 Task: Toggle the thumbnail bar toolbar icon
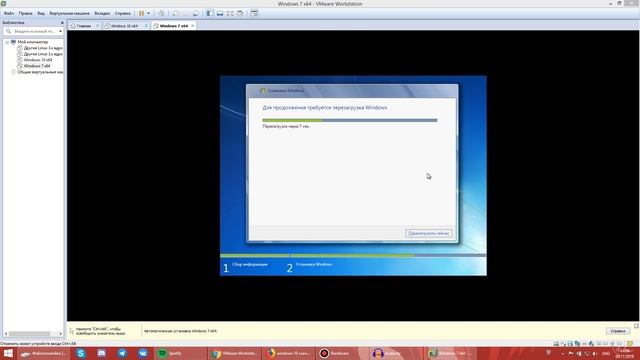pyautogui.click(x=220, y=13)
